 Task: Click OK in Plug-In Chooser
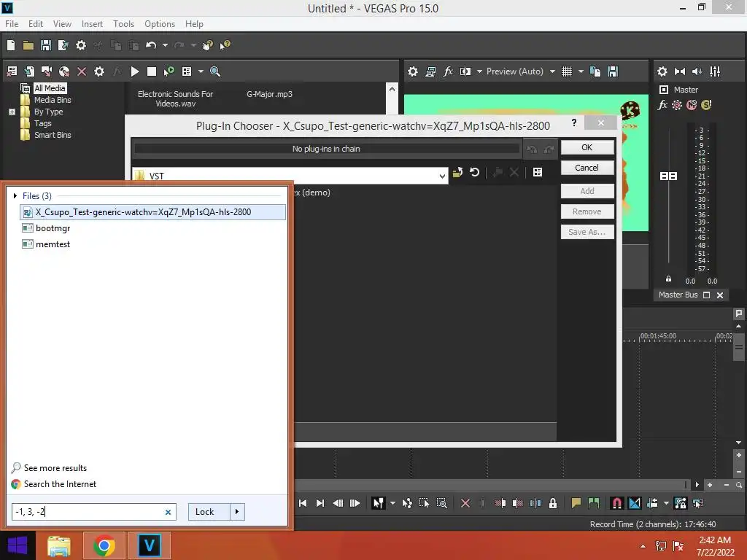point(587,147)
